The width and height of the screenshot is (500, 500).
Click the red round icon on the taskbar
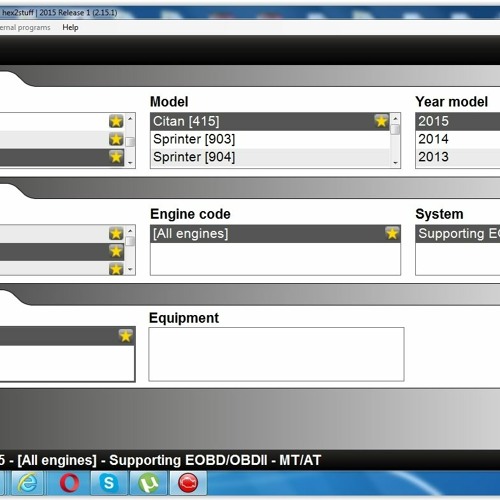click(x=188, y=483)
